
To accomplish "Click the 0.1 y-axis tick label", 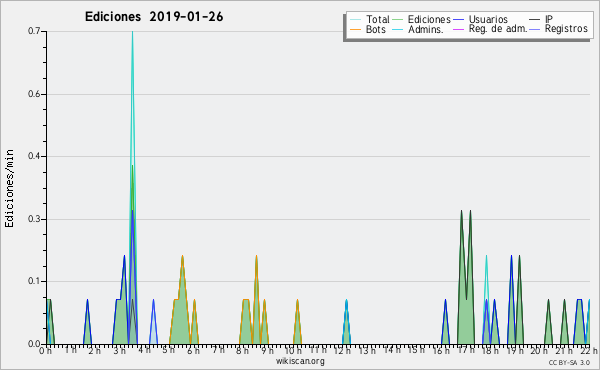I will point(34,282).
